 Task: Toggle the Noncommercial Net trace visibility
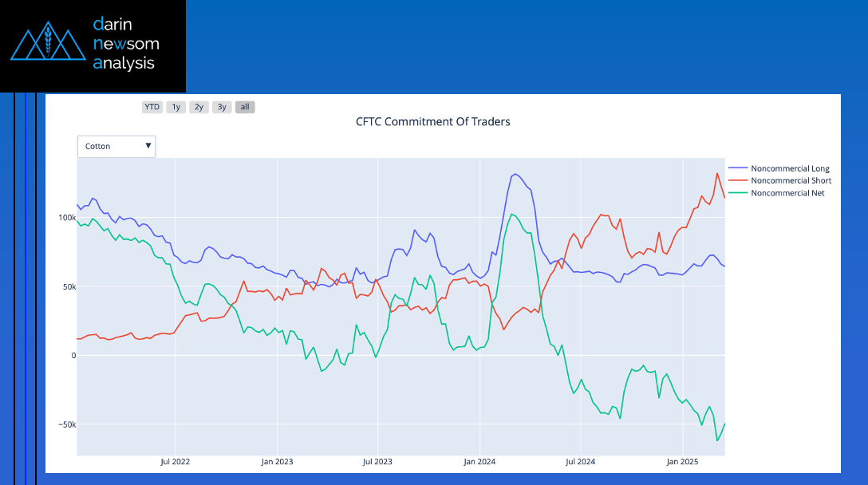787,193
